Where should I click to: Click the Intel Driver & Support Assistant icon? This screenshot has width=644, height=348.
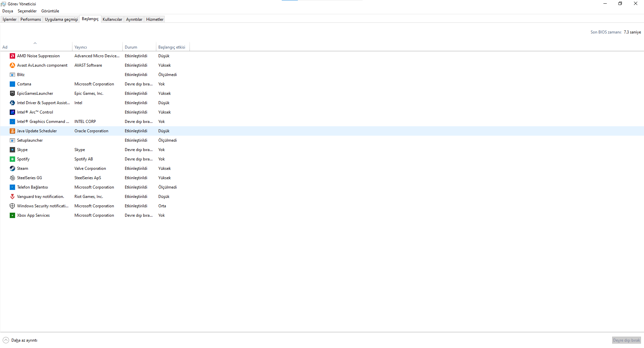pyautogui.click(x=12, y=103)
